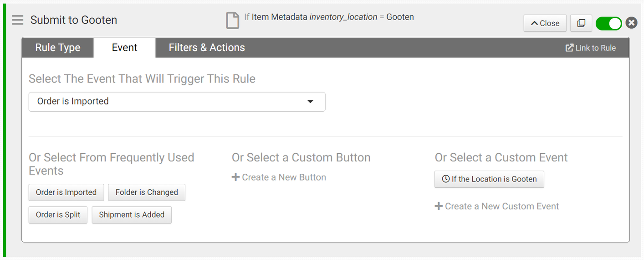Select the Order is Split event button
644x260 pixels.
58,215
